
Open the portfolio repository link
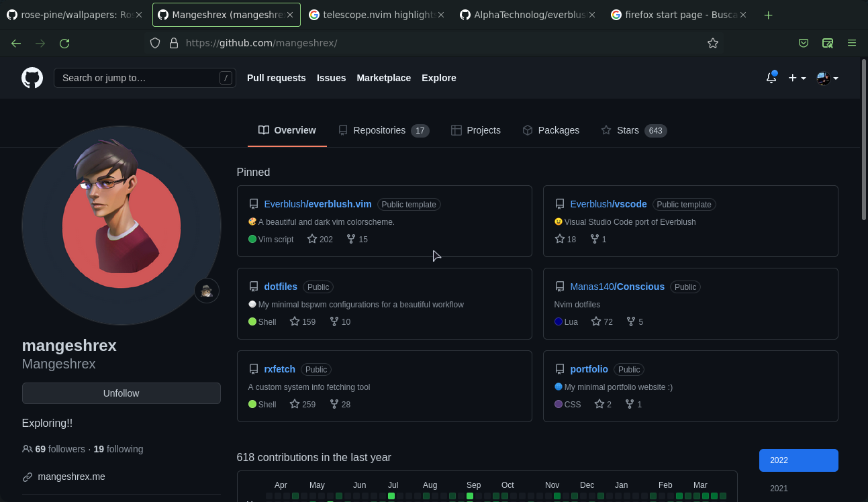tap(589, 369)
